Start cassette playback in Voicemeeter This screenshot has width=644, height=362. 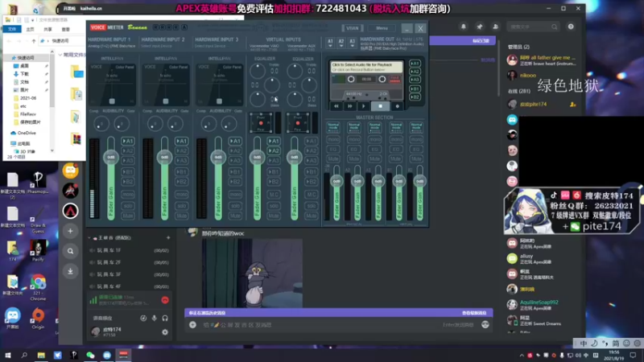(x=364, y=106)
